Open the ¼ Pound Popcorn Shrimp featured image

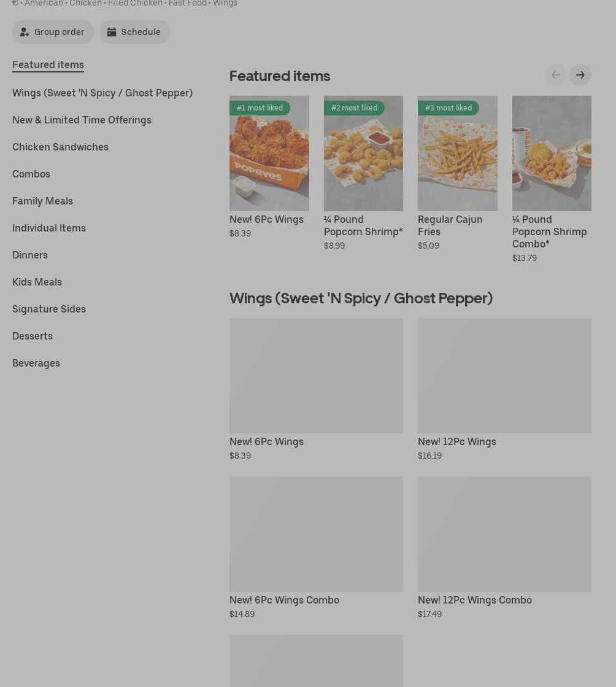pos(363,153)
